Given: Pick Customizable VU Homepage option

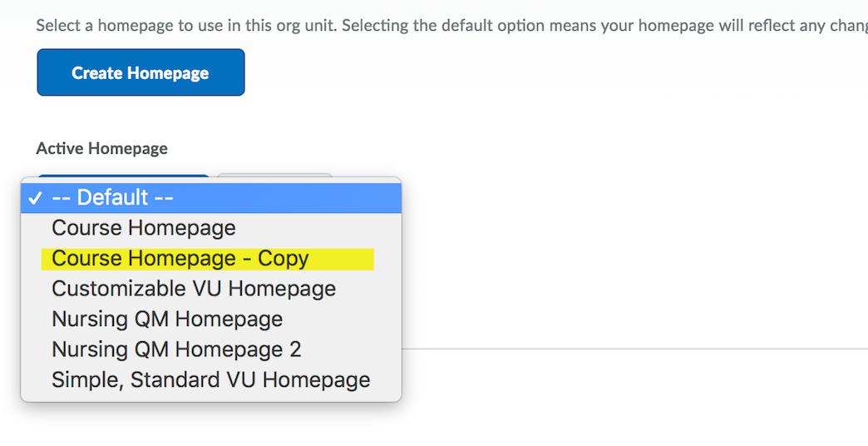Looking at the screenshot, I should point(194,289).
